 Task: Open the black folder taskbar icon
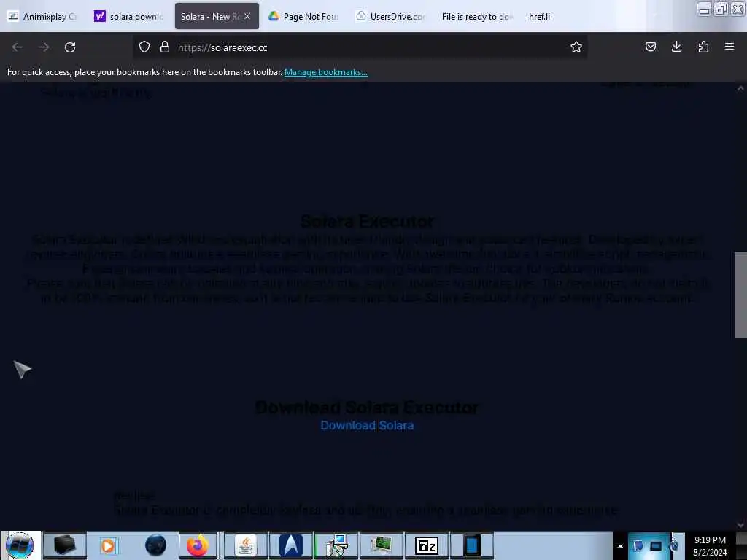[65, 545]
